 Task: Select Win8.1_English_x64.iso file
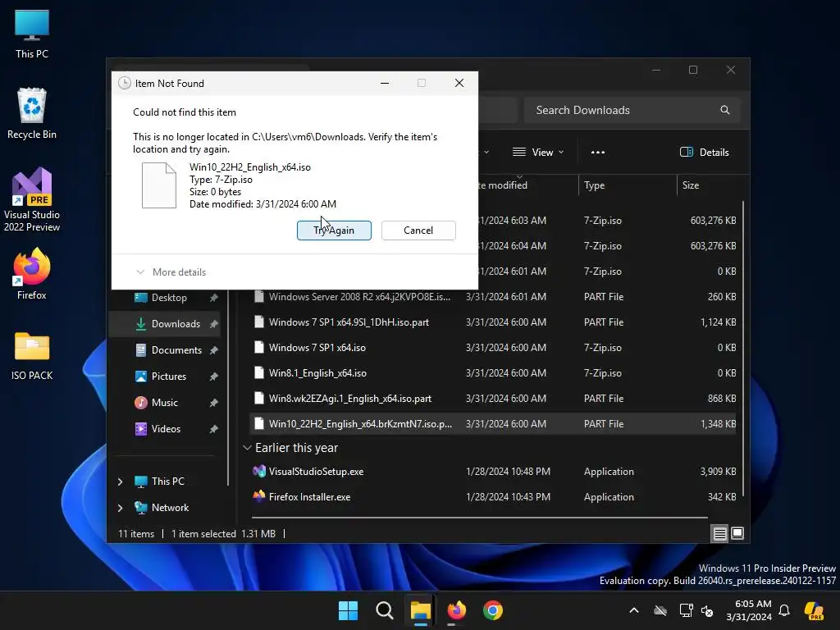493,373
